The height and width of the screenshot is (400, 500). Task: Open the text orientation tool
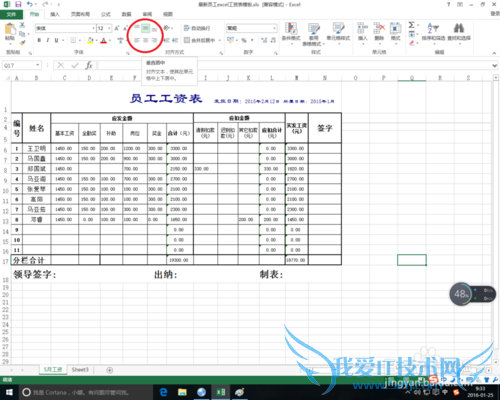pos(167,28)
